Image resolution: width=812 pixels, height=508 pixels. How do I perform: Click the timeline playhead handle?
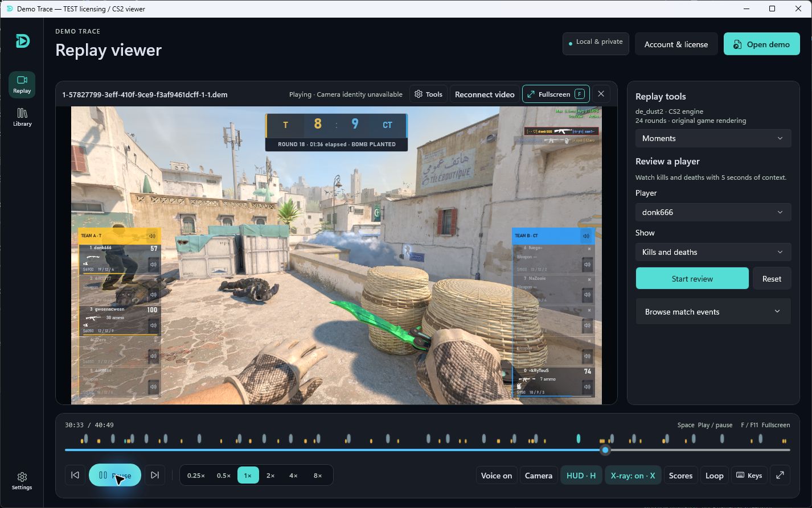point(605,450)
